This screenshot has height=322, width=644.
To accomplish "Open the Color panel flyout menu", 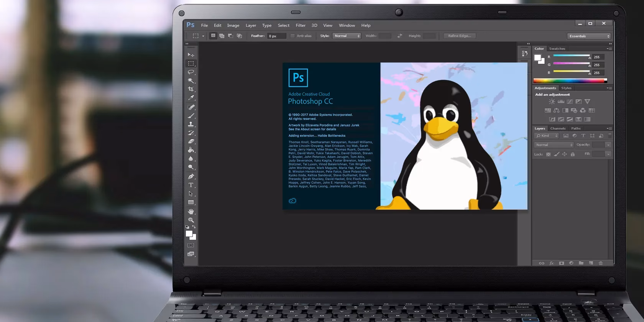I will 609,49.
